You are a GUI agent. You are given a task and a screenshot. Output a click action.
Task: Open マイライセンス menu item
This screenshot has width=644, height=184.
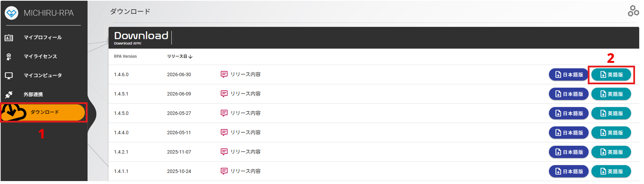40,57
